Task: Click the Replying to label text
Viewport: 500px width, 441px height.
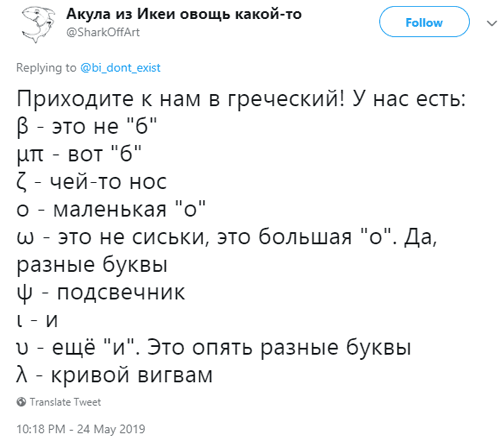Action: (46, 68)
